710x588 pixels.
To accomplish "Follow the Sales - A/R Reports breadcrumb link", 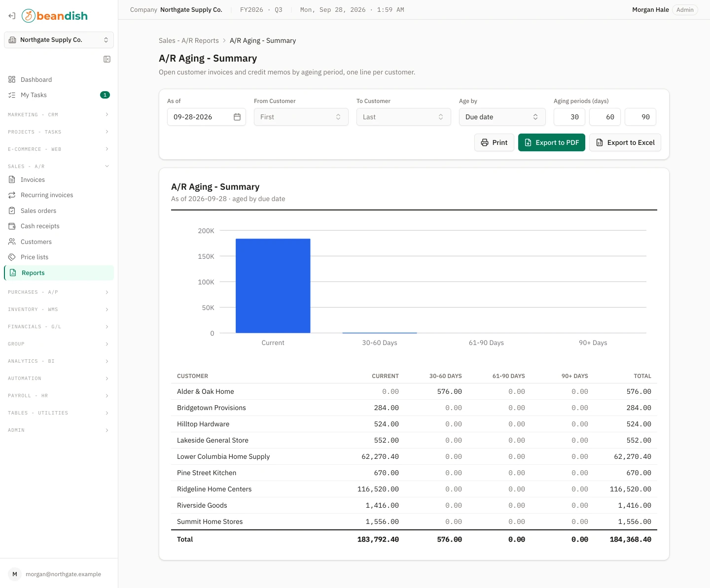I will click(x=189, y=41).
